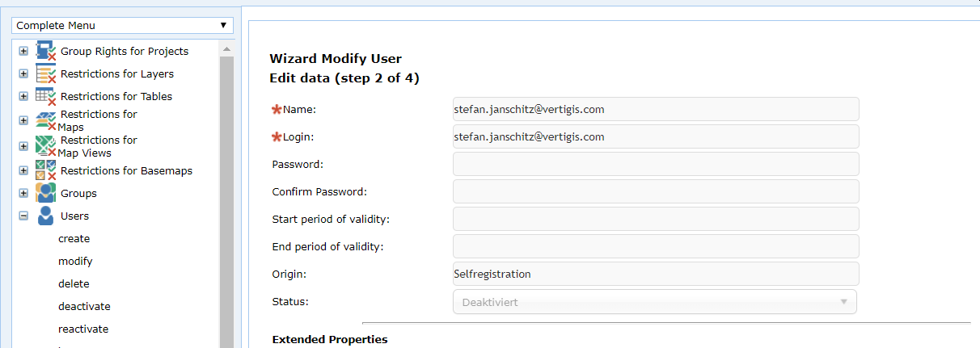This screenshot has height=348, width=980.
Task: Click the Restrictions for Basemaps icon
Action: point(46,170)
